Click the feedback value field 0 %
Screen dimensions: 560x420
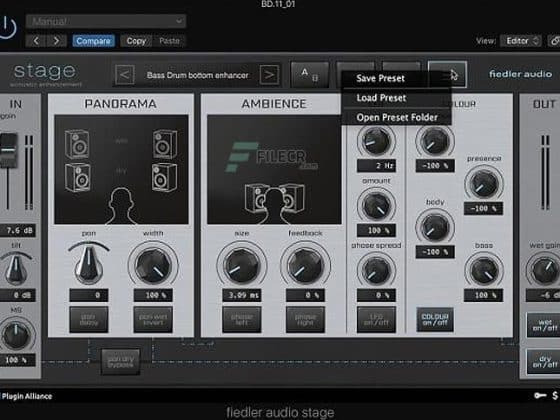(305, 295)
